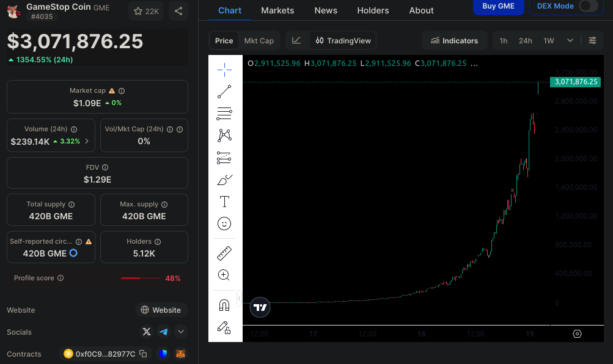This screenshot has width=613, height=364.
Task: Activate the zoom in tool
Action: [x=224, y=275]
